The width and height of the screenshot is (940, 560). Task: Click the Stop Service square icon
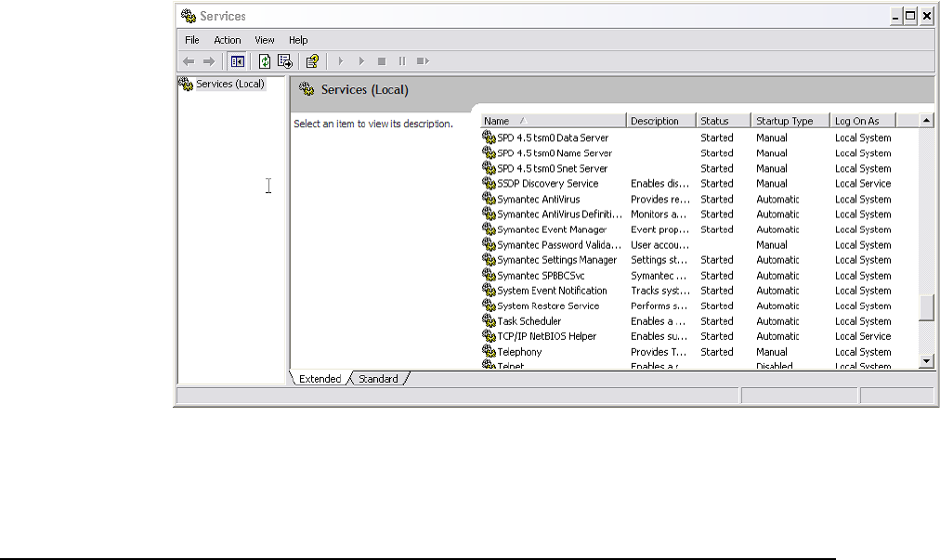tap(382, 61)
